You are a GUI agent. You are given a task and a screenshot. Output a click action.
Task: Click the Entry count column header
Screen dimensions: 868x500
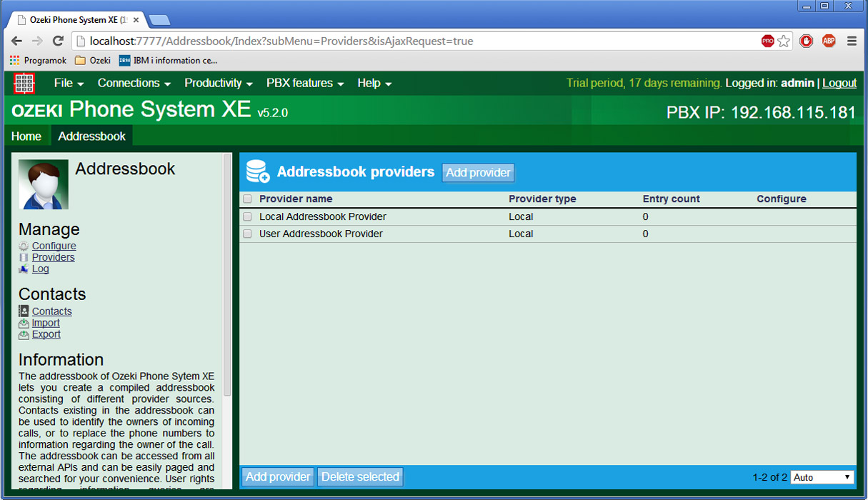pos(672,199)
